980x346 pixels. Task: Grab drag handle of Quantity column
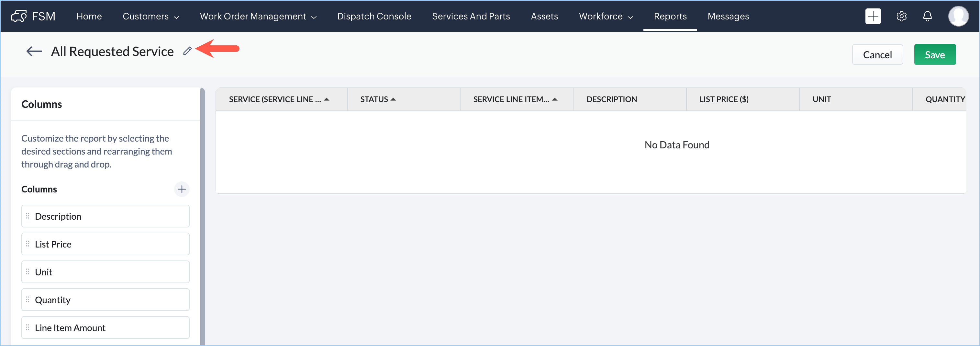tap(28, 300)
